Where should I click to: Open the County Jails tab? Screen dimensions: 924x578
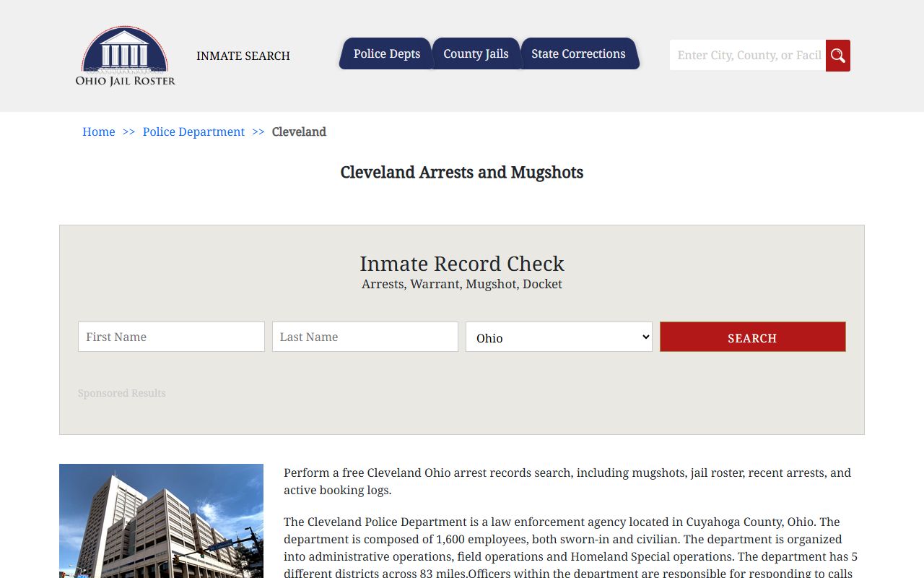coord(476,53)
